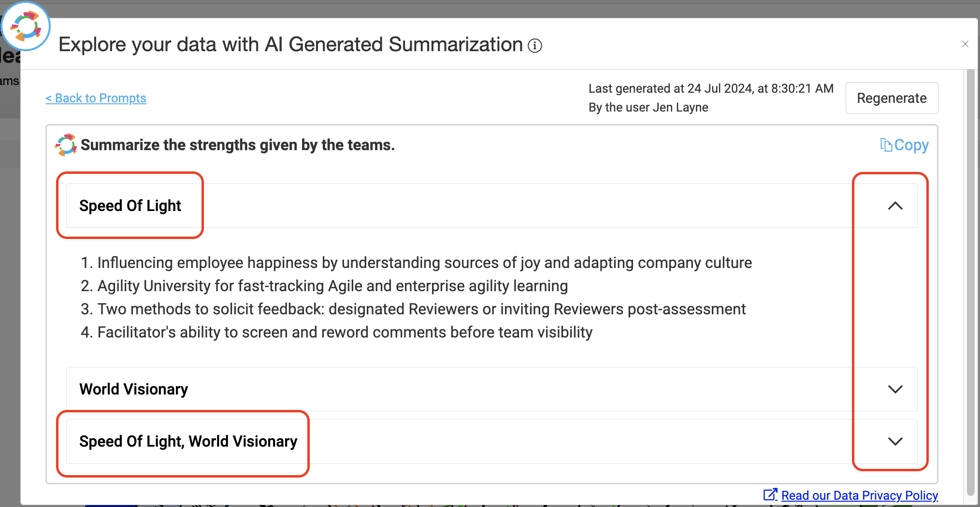Close the AI Summarization dialog
The height and width of the screenshot is (507, 980).
point(965,44)
